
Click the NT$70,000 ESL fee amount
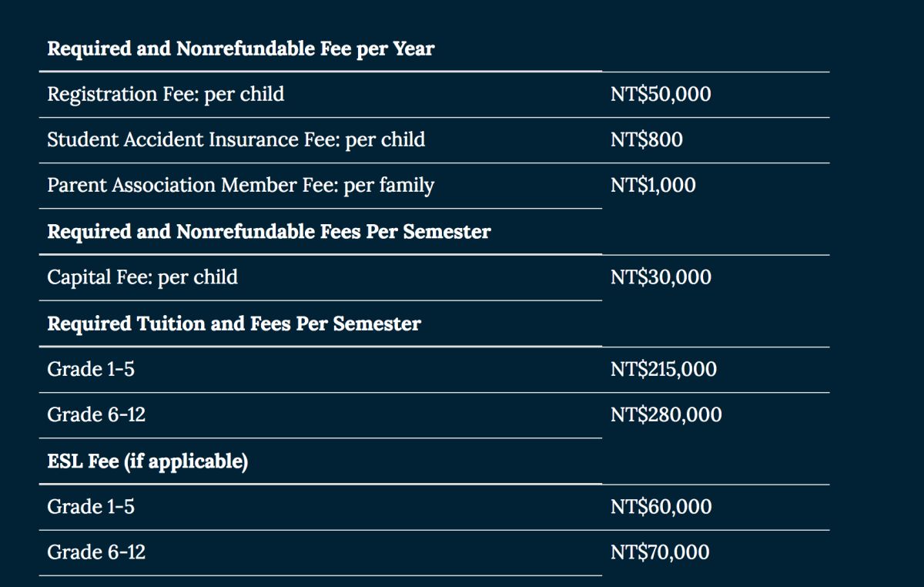660,552
